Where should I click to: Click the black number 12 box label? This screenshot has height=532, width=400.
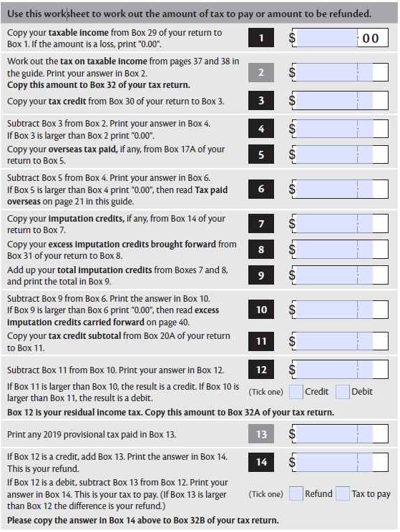tap(260, 370)
